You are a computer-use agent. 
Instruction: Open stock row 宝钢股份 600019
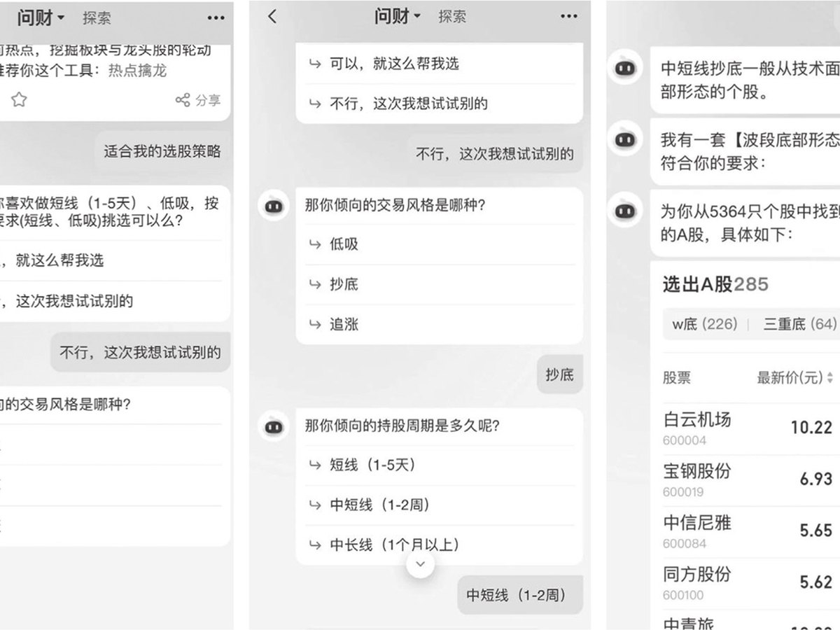coord(750,480)
